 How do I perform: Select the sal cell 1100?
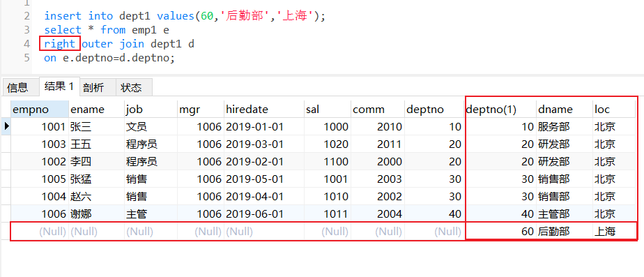(x=328, y=161)
